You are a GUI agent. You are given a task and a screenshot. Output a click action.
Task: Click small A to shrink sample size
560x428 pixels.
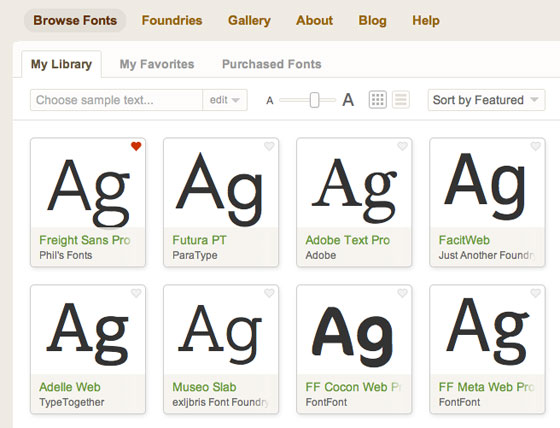point(270,101)
